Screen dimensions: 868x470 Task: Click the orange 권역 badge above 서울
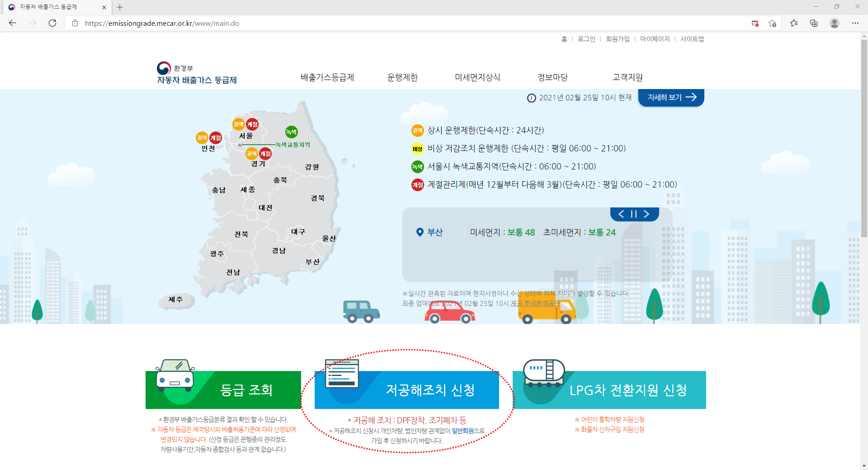coord(239,124)
